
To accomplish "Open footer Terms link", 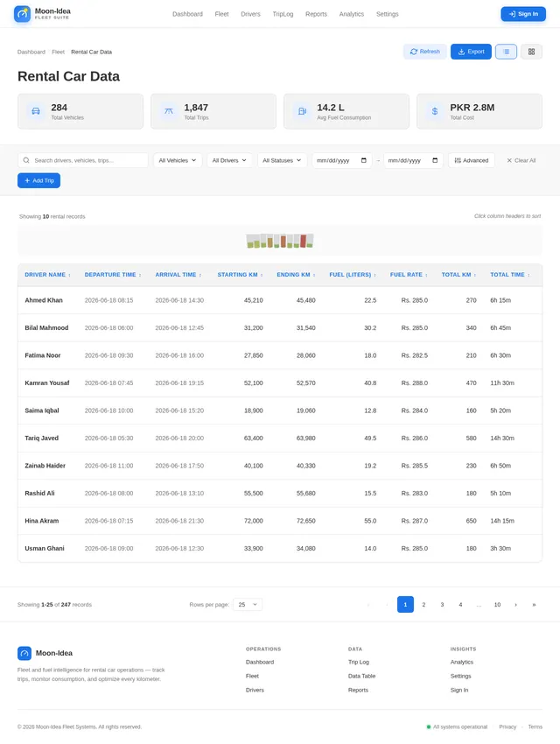I will (x=535, y=726).
